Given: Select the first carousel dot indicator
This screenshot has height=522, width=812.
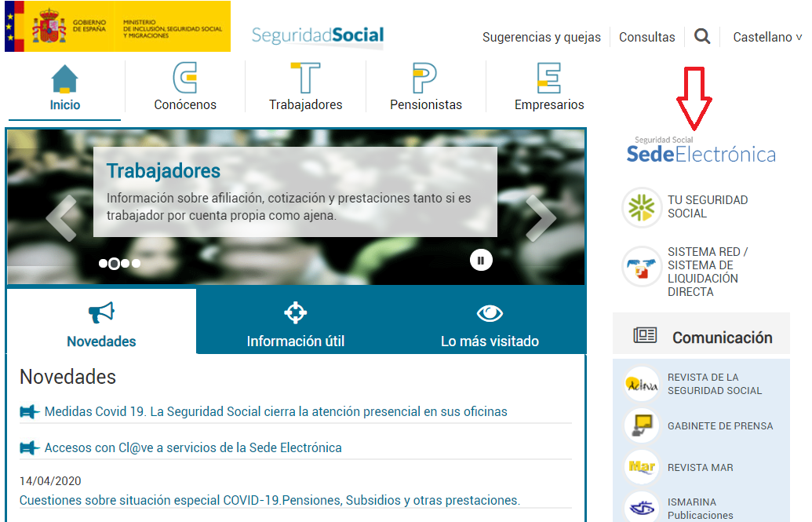Looking at the screenshot, I should point(103,264).
